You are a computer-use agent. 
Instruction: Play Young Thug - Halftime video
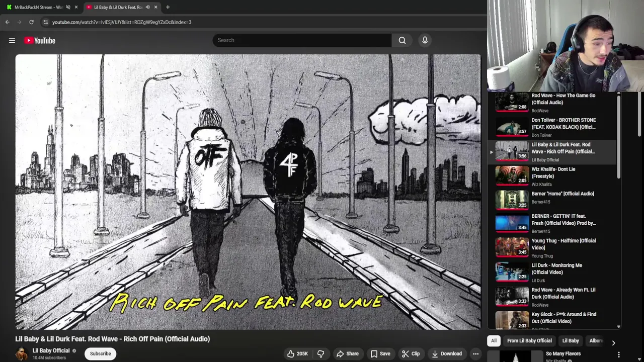coord(551,248)
